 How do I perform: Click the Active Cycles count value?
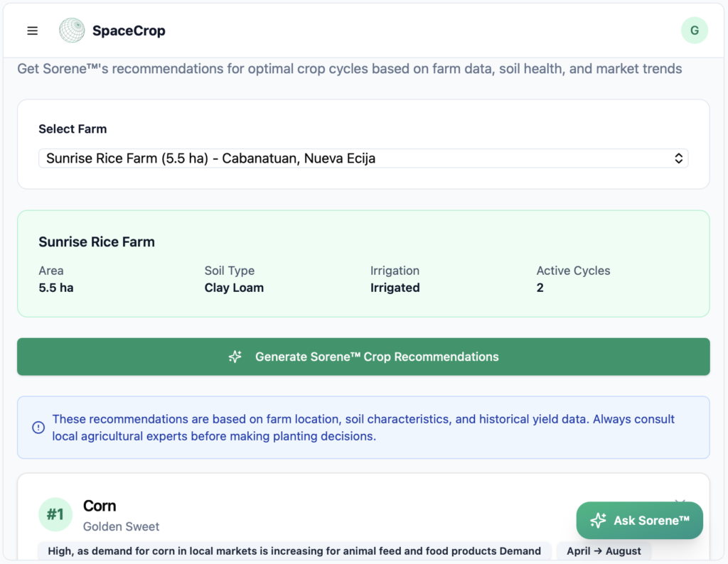pos(540,288)
